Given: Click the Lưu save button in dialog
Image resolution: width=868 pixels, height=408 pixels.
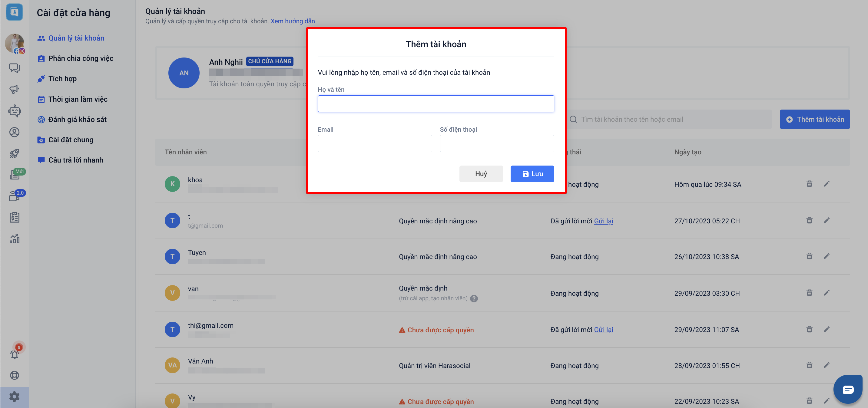Looking at the screenshot, I should [532, 174].
